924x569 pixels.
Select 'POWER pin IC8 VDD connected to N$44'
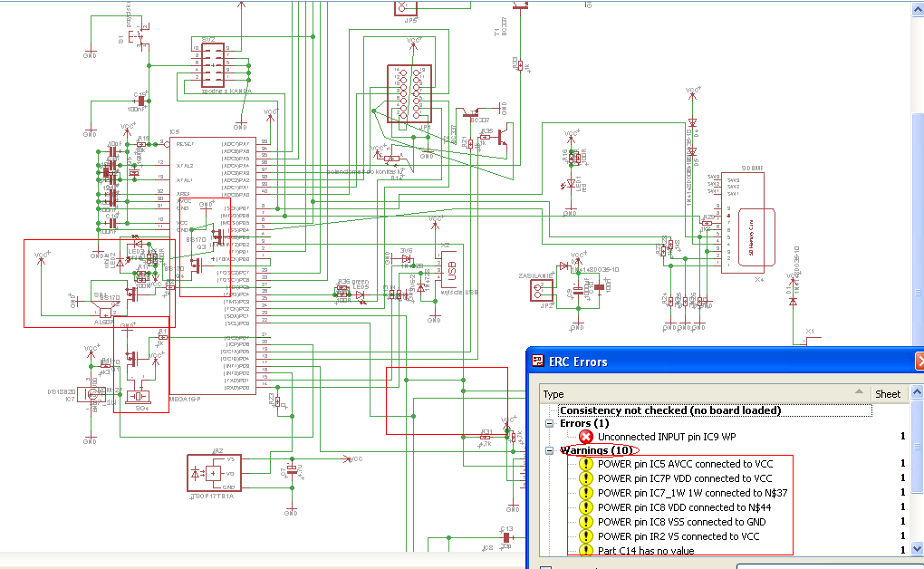(684, 507)
